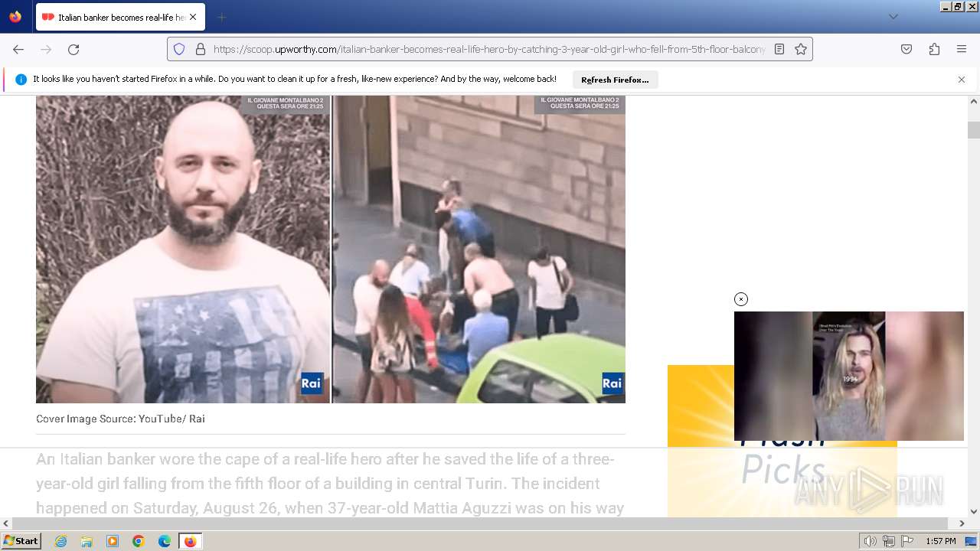The width and height of the screenshot is (980, 551).
Task: Launch Google Chrome from the taskbar
Action: 139,541
